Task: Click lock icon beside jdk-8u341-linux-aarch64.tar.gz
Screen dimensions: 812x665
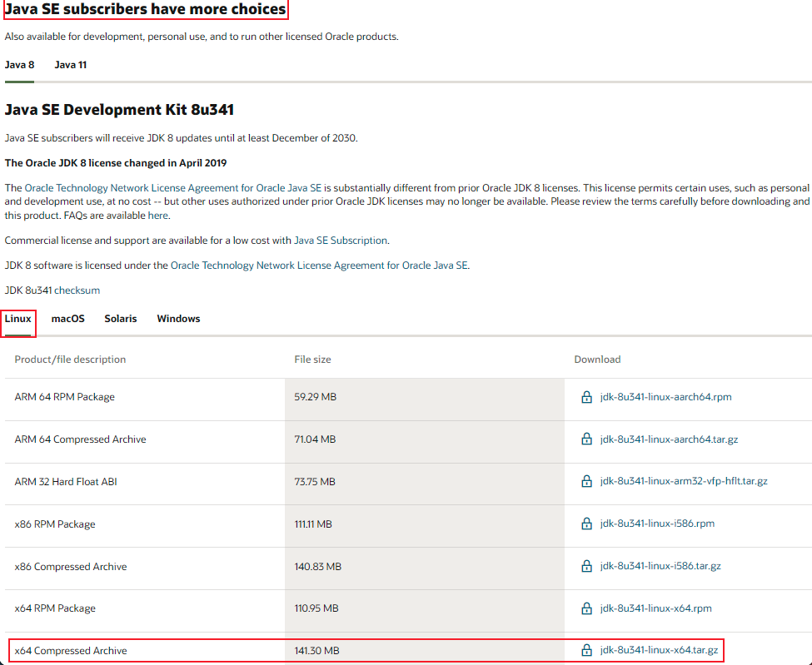Action: click(x=586, y=439)
